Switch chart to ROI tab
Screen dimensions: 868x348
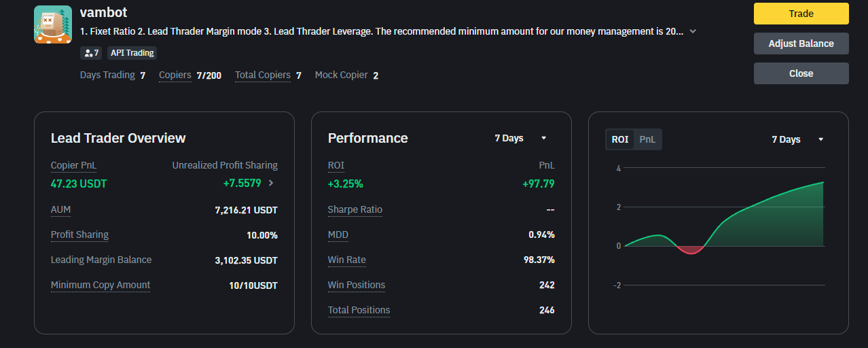619,139
